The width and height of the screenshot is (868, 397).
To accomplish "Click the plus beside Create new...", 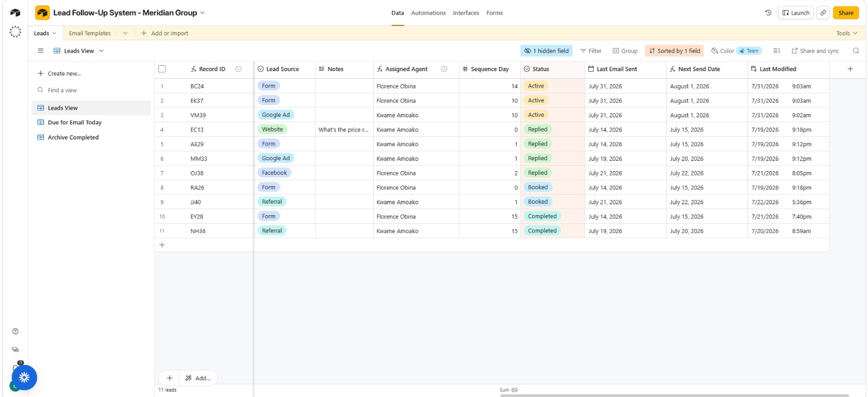I will (41, 73).
